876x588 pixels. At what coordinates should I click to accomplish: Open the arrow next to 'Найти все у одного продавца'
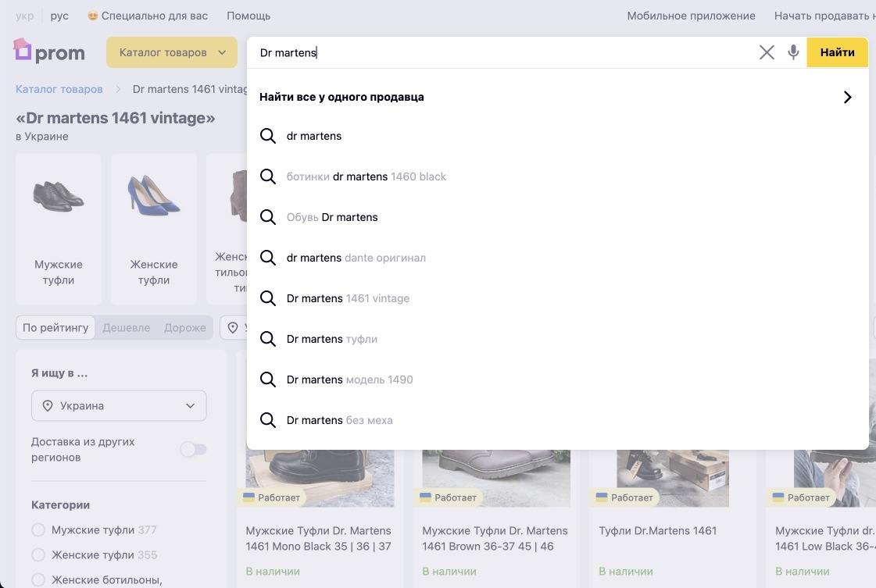point(848,97)
